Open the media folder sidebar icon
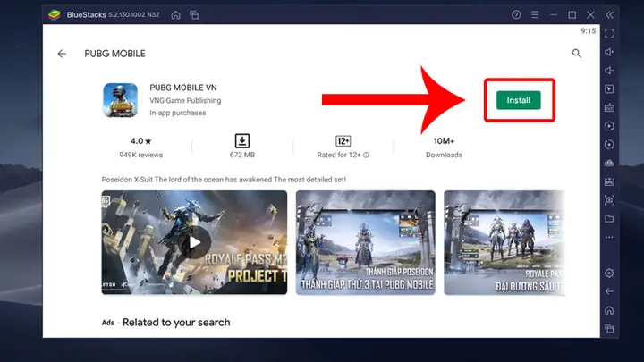The width and height of the screenshot is (644, 362). click(609, 219)
